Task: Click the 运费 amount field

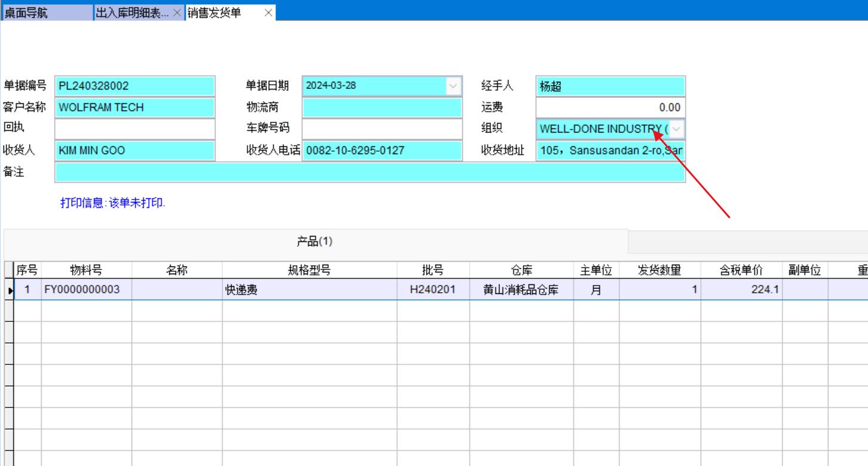Action: 610,108
